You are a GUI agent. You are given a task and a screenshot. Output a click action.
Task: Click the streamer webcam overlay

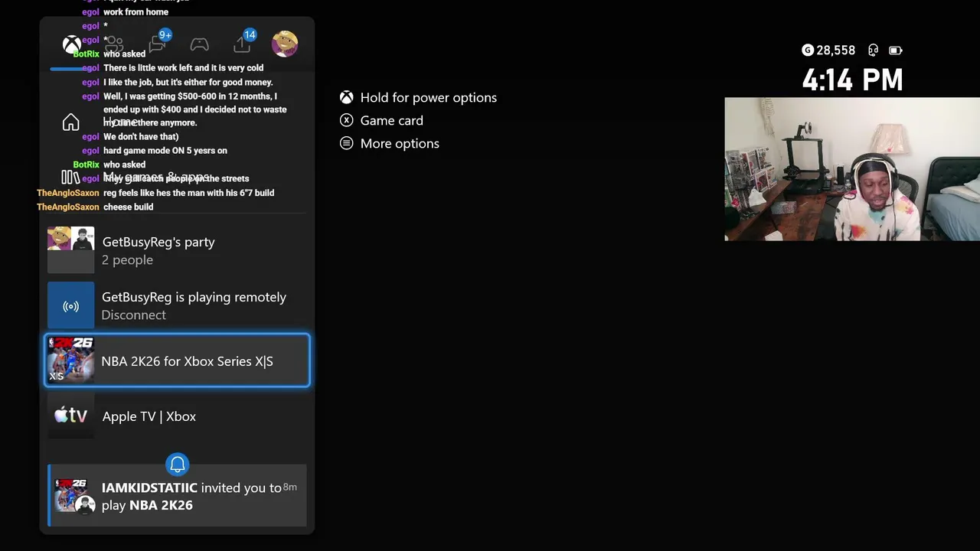coord(852,169)
